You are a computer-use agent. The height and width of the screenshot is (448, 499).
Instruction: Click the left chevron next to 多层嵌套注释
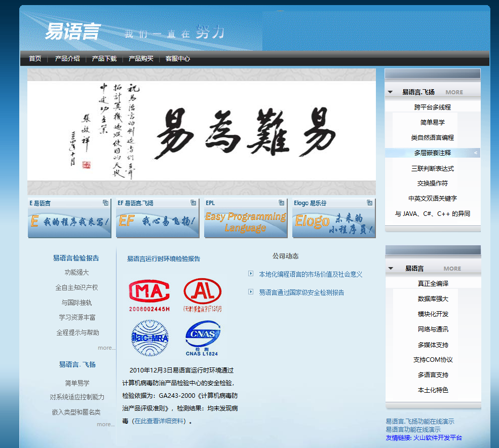[475, 153]
